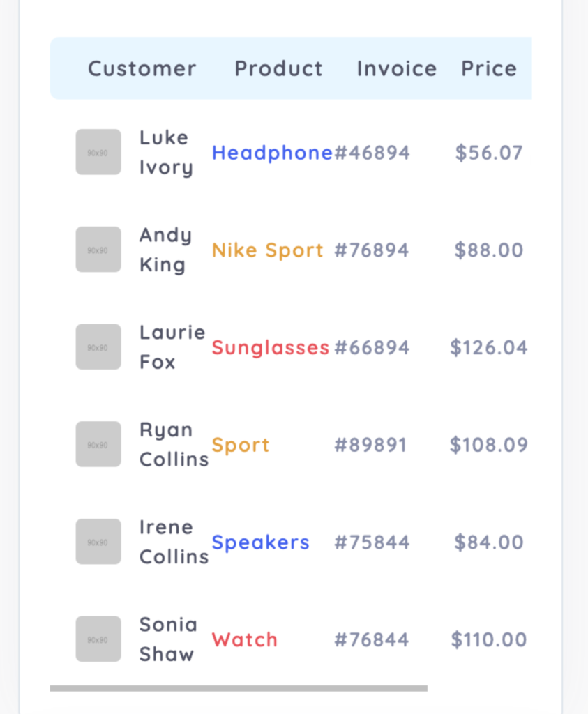This screenshot has width=588, height=714.
Task: Click Ryan Collins's avatar thumbnail
Action: pyautogui.click(x=98, y=444)
